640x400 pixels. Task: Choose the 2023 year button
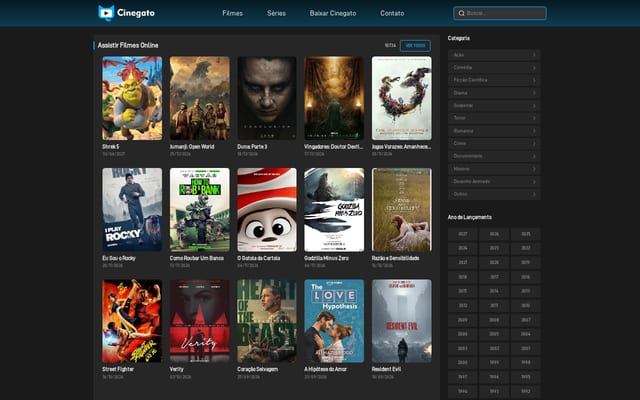tap(494, 248)
